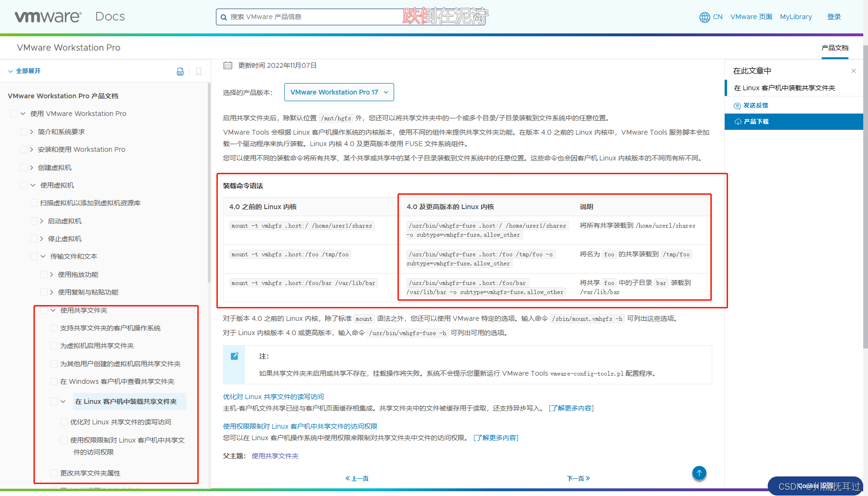Select 在 Windows 客户机中查看共享文件夹 tree item

117,381
